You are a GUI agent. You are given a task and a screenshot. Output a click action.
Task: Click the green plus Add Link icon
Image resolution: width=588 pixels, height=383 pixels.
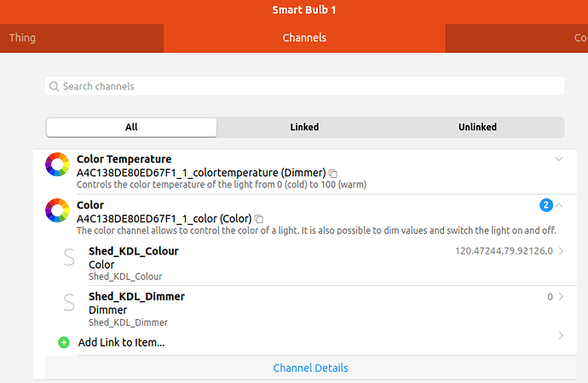(x=64, y=342)
